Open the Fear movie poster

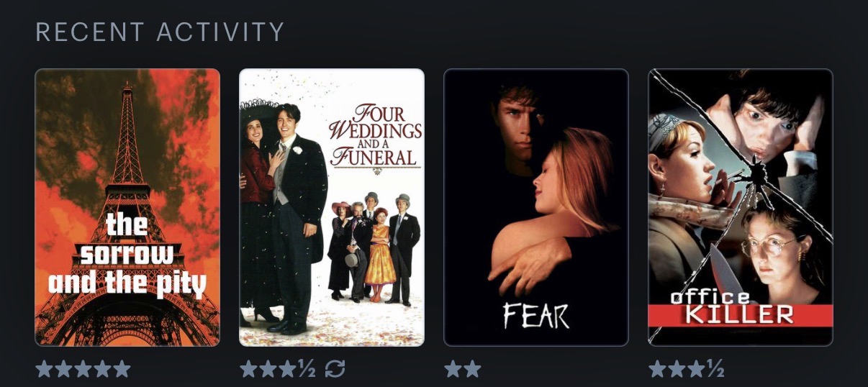tap(536, 207)
